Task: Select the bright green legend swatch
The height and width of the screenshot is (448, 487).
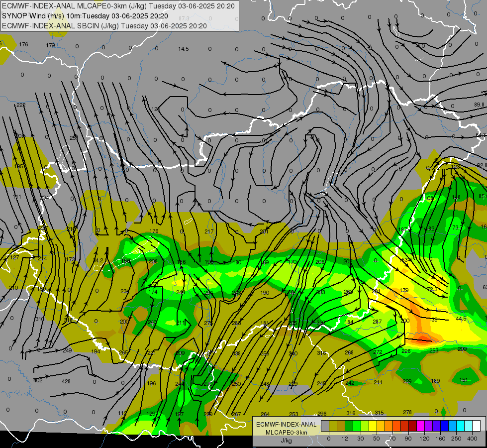Action: point(357,426)
